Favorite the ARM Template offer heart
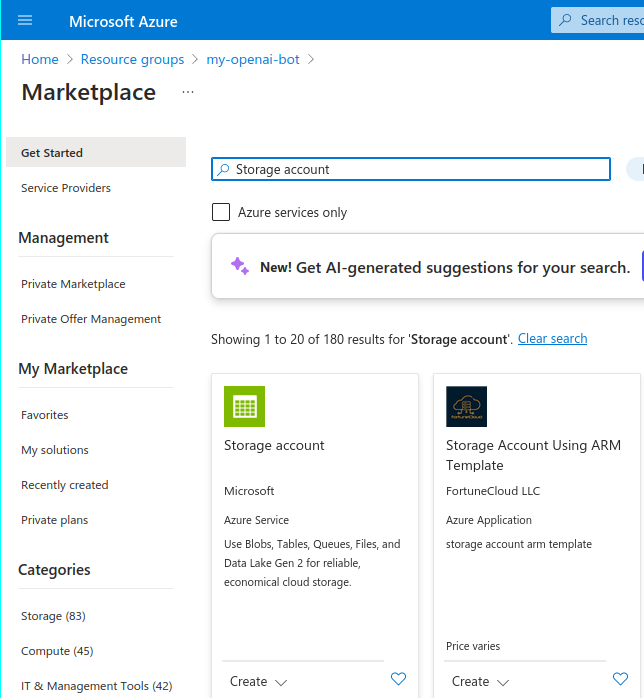Screen dimensions: 644x698 [620, 679]
